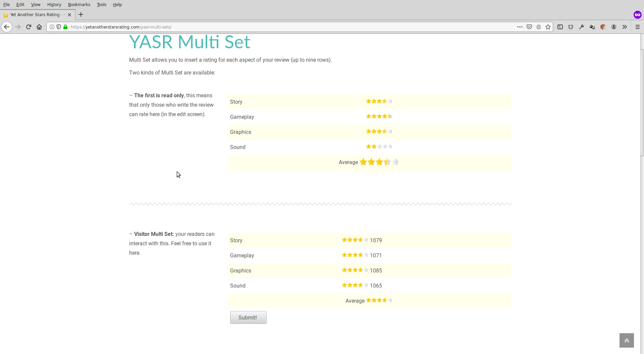Show site information icon in address bar
The width and height of the screenshot is (644, 354).
click(52, 27)
